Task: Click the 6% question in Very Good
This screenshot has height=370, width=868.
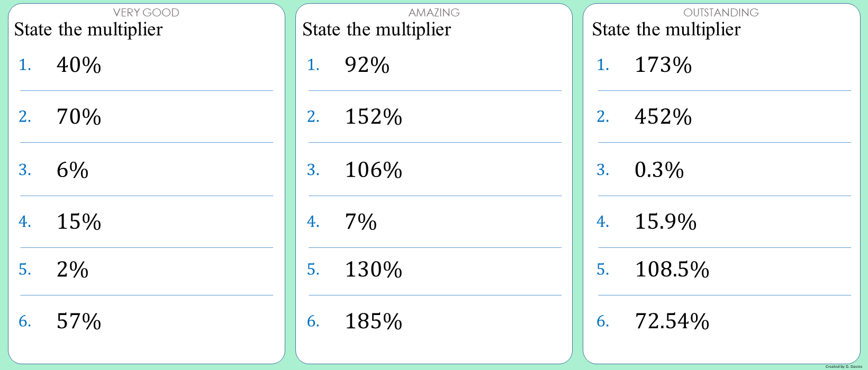Action: [73, 170]
